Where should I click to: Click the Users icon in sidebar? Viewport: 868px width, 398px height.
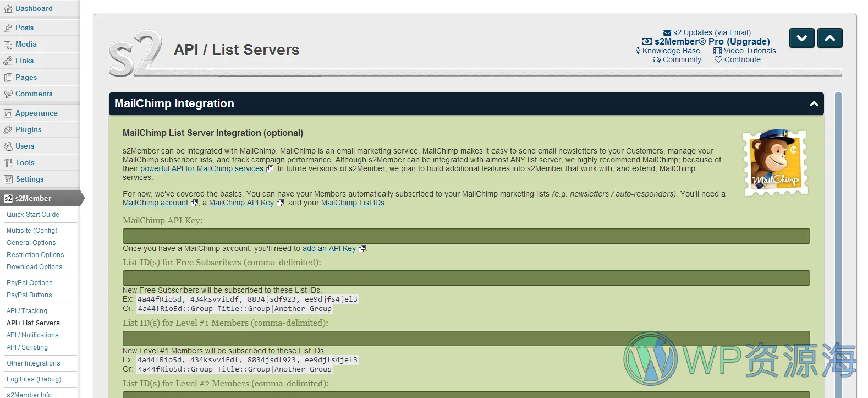8,146
